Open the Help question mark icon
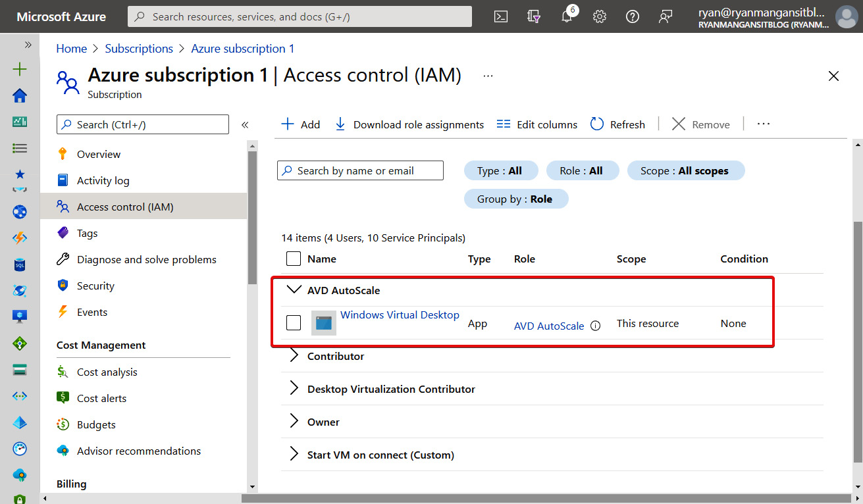863x504 pixels. click(633, 16)
